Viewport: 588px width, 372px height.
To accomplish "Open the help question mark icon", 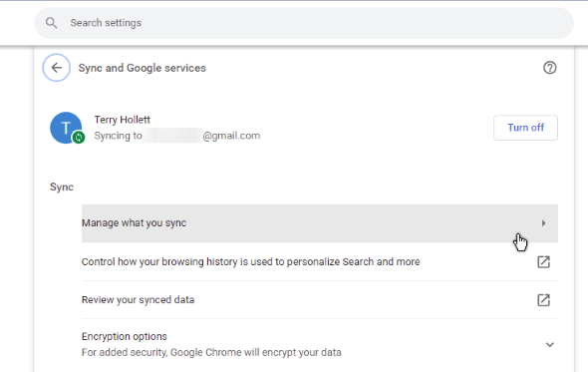I will 550,68.
